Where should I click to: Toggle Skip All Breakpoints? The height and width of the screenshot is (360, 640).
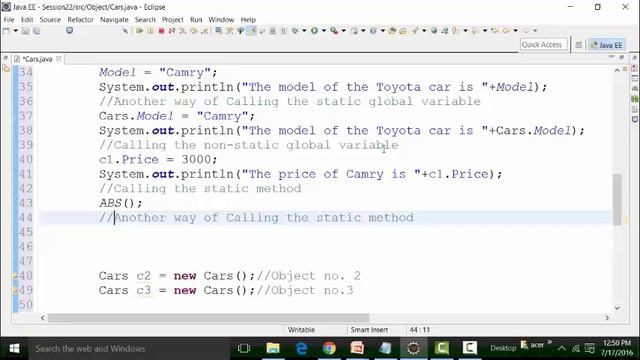click(x=125, y=31)
